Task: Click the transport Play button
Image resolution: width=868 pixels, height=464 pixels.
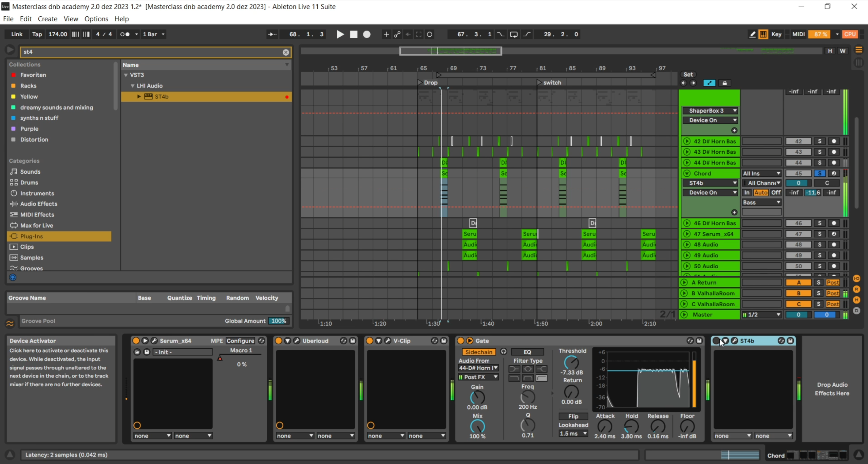Action: click(340, 34)
